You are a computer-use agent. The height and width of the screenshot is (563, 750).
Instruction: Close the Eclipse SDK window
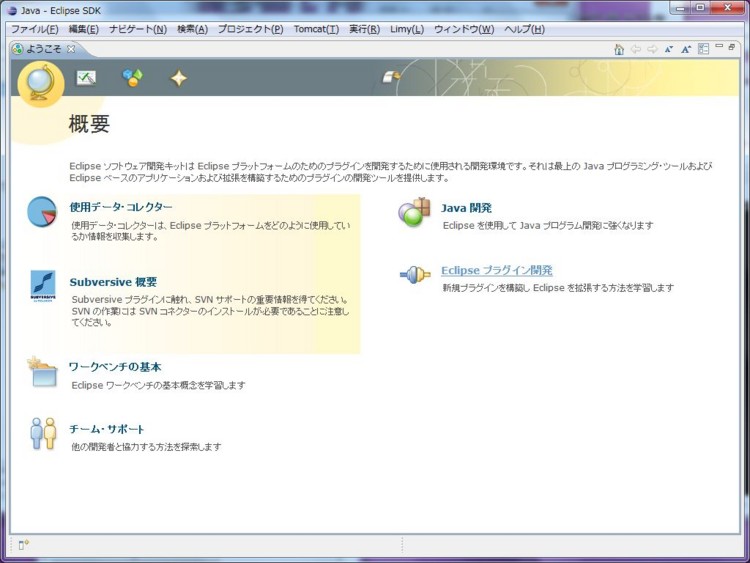(727, 9)
